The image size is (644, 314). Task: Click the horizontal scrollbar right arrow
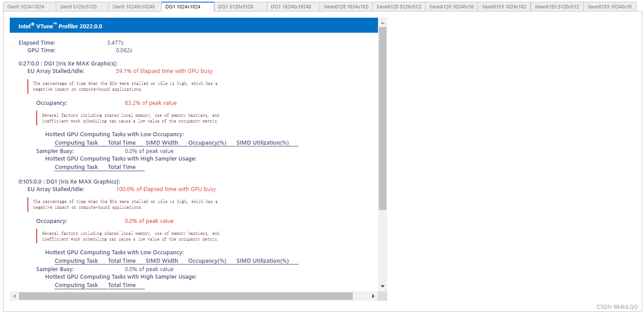click(373, 296)
